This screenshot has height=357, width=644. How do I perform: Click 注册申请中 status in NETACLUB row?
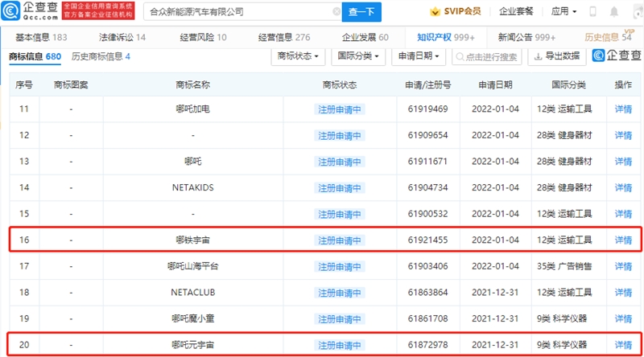coord(340,293)
